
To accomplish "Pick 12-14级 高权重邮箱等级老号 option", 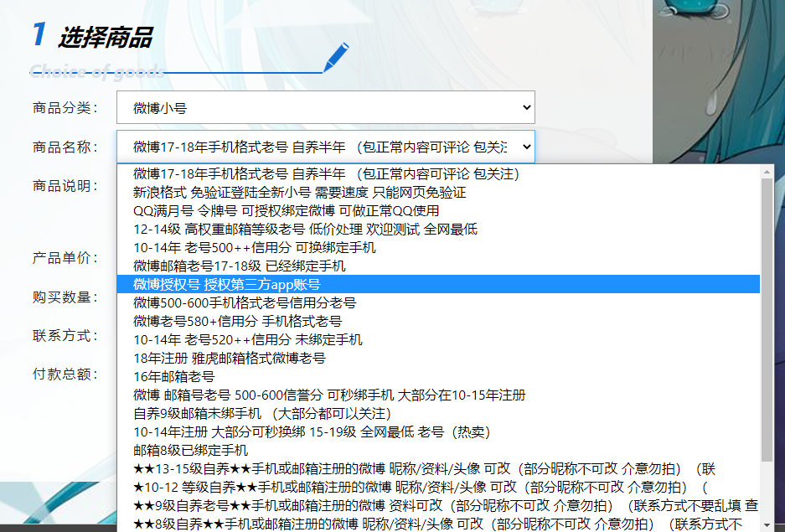I will pyautogui.click(x=438, y=230).
